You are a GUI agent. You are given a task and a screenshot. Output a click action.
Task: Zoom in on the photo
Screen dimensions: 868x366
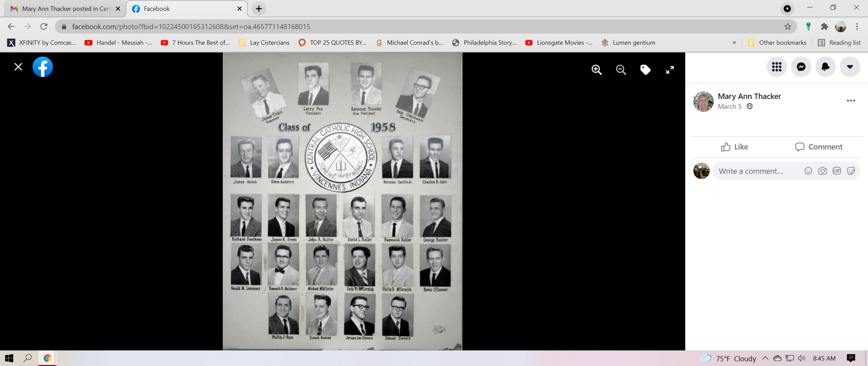pos(596,70)
